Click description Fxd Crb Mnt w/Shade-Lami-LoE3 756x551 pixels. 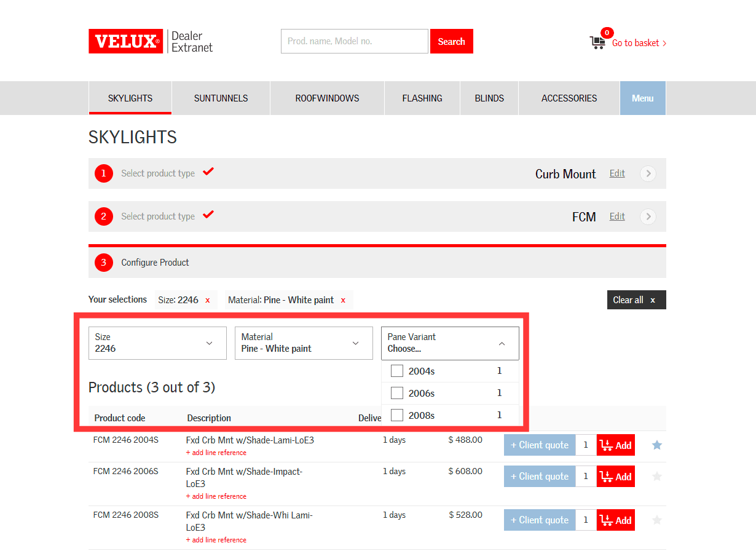pyautogui.click(x=250, y=440)
